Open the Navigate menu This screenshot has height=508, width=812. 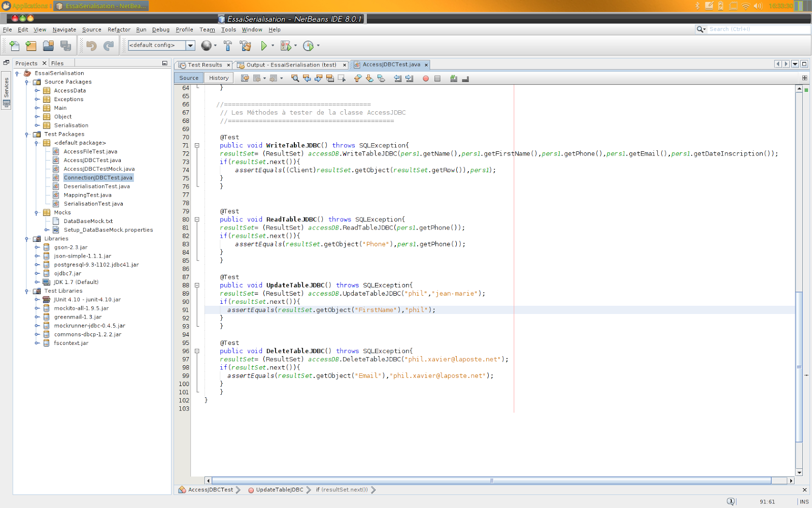(x=64, y=29)
